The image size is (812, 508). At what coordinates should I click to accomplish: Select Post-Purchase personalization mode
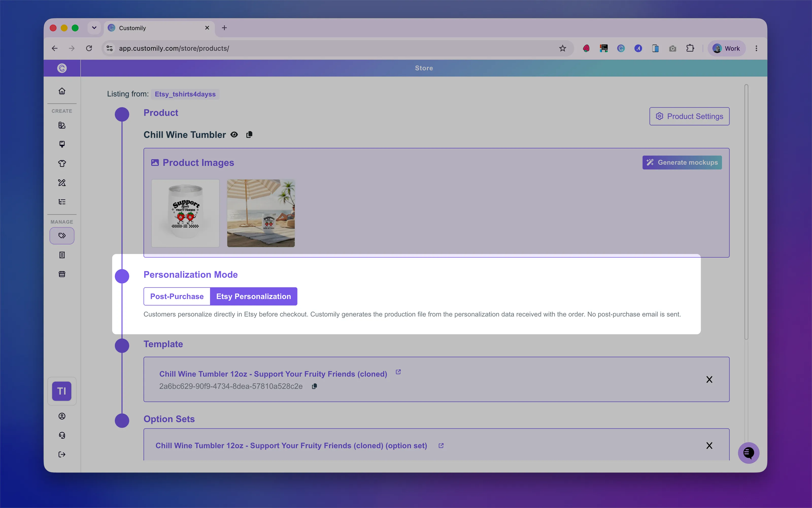[x=177, y=296]
